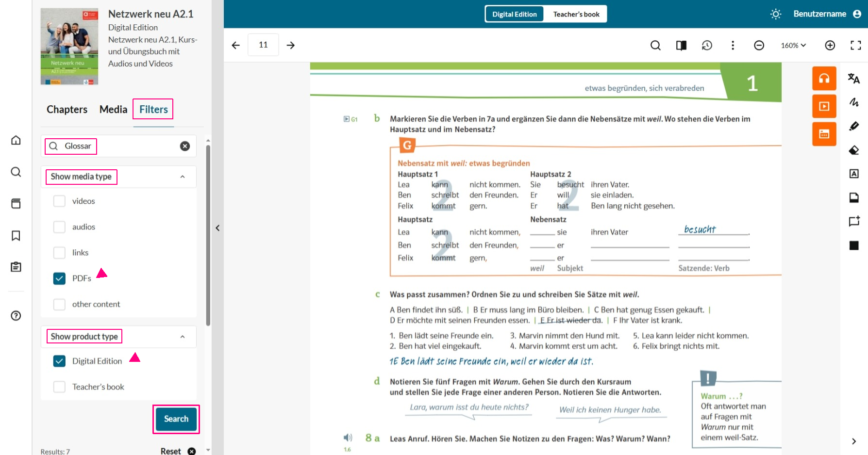Screen dimensions: 868x455
Task: Reset the filters
Action: (178, 451)
